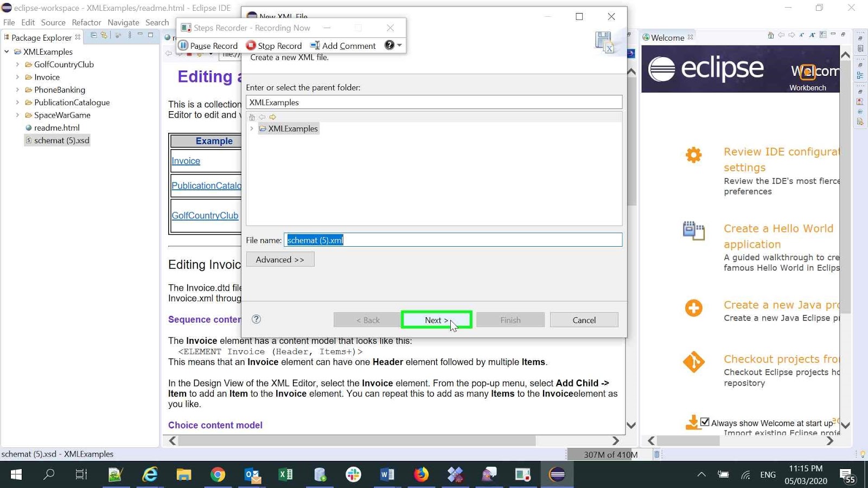Open Eclipse from the Windows taskbar
Viewport: 868px width, 488px height.
(557, 474)
